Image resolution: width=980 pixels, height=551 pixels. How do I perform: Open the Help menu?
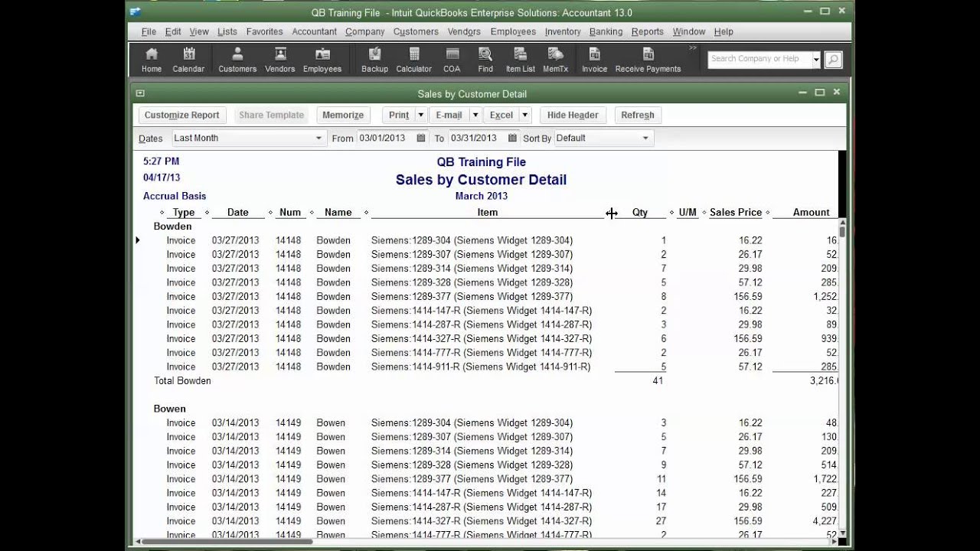point(724,31)
